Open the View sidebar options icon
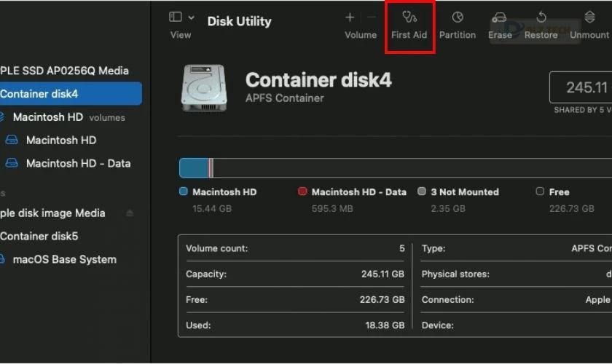This screenshot has height=364, width=612. (176, 17)
